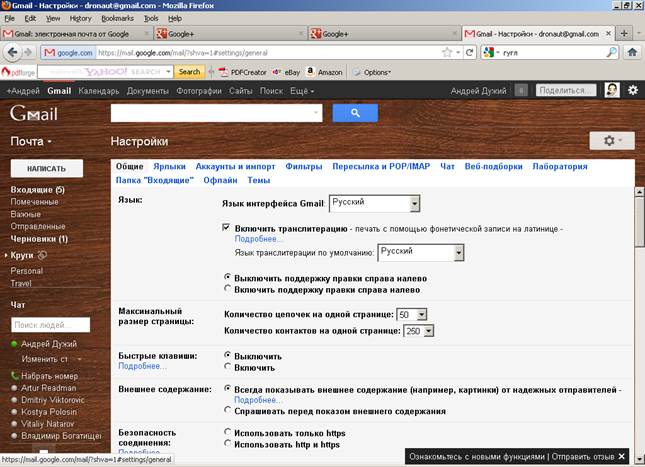Click the НАПИСАТЬ compose button
Image resolution: width=645 pixels, height=467 pixels.
point(46,169)
